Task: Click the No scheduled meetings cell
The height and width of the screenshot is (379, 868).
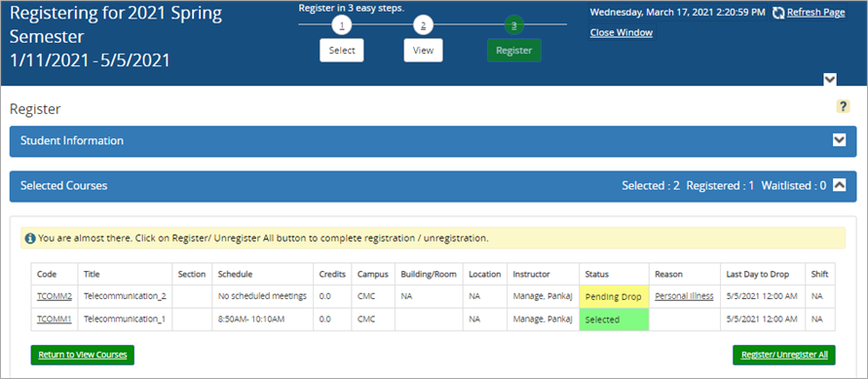Action: pyautogui.click(x=262, y=296)
